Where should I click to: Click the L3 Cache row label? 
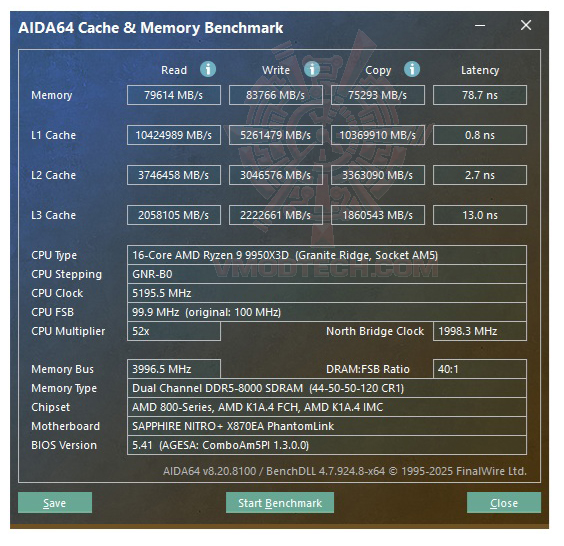point(54,215)
